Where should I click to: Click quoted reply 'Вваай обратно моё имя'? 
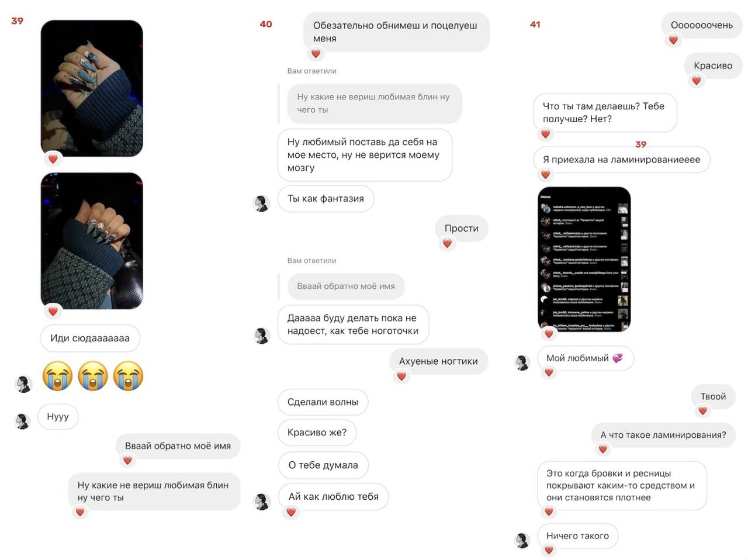coord(346,286)
